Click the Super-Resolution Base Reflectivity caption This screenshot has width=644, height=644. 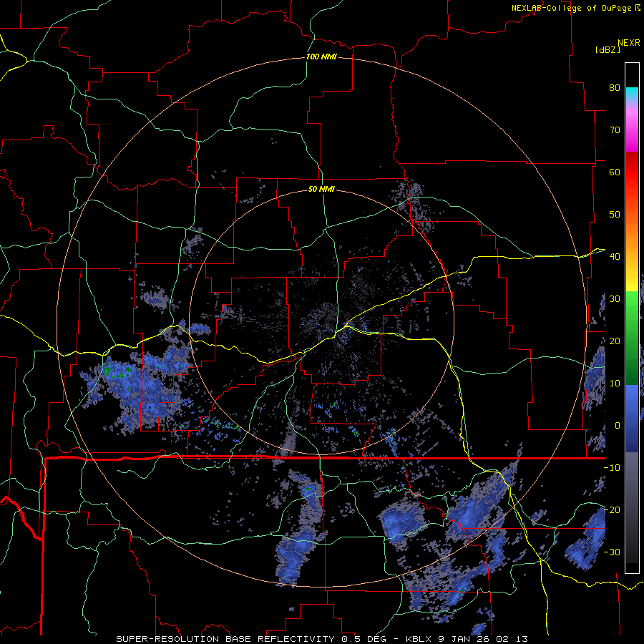click(225, 639)
